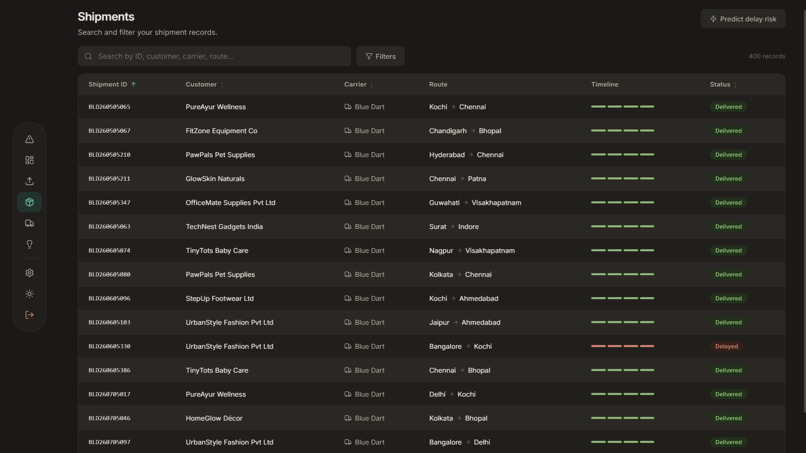The image size is (806, 453).
Task: Click customer HomeGlow Décor
Action: (x=214, y=418)
